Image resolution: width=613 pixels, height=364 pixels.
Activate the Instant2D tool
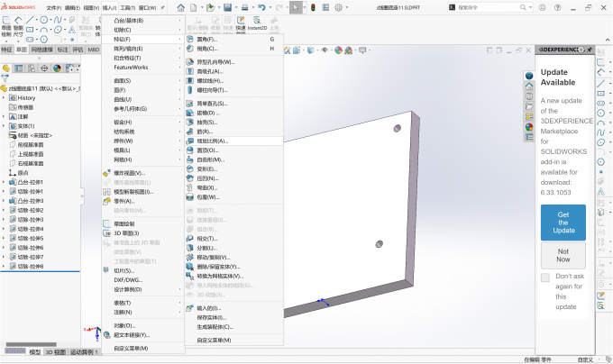[257, 23]
